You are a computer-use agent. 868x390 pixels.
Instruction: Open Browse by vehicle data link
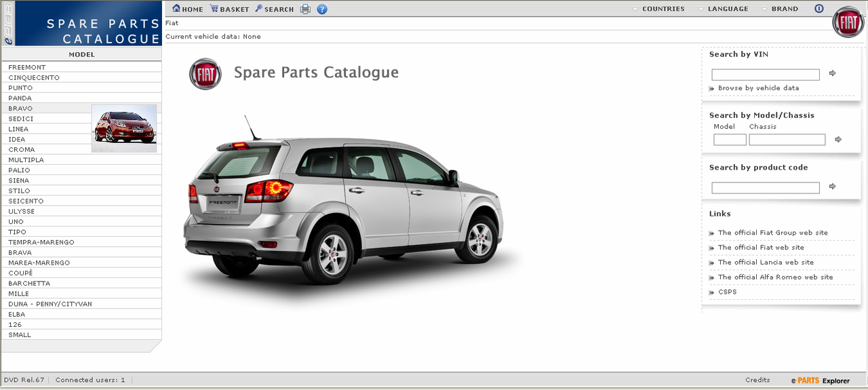[x=758, y=88]
